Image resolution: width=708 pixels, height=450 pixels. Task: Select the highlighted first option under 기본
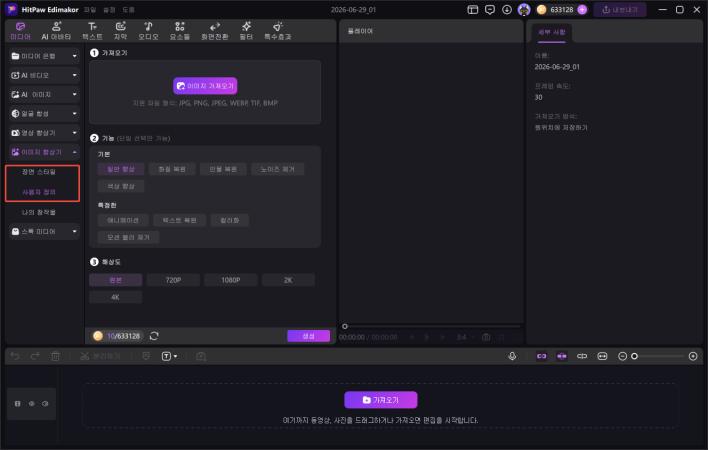(121, 169)
